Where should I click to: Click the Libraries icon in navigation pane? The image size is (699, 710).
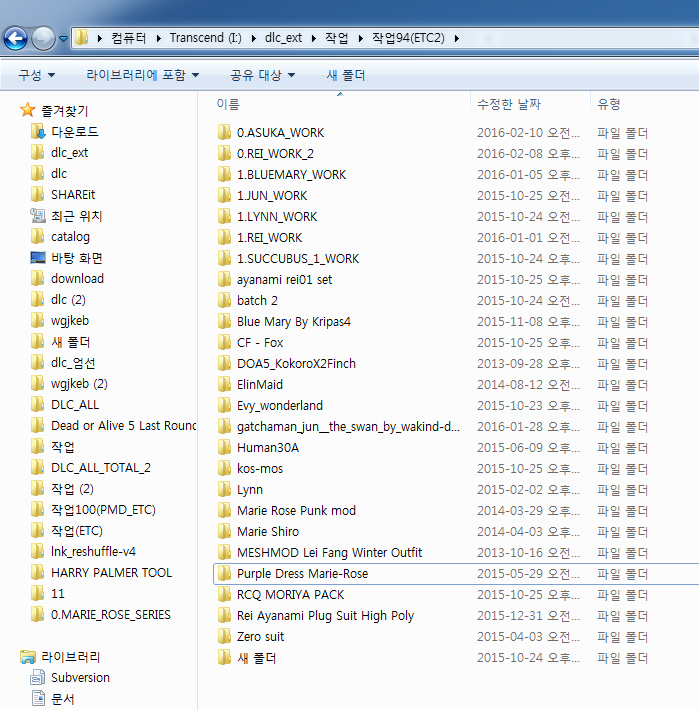pos(28,657)
